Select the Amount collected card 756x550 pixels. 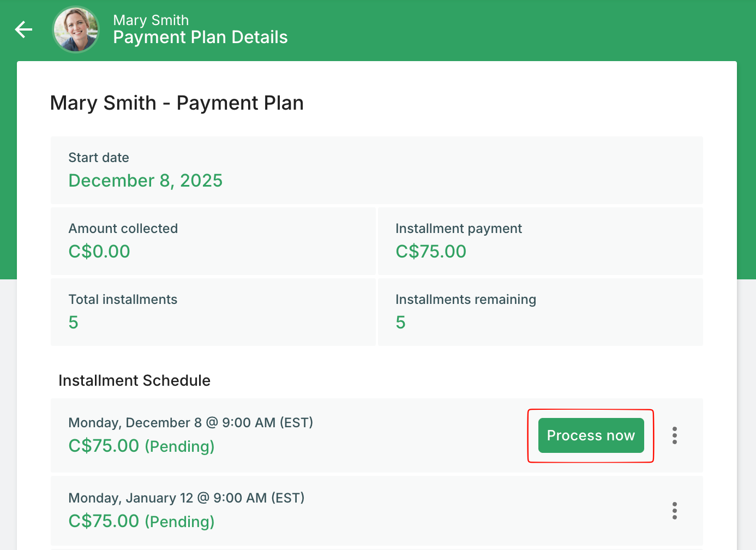tap(213, 241)
